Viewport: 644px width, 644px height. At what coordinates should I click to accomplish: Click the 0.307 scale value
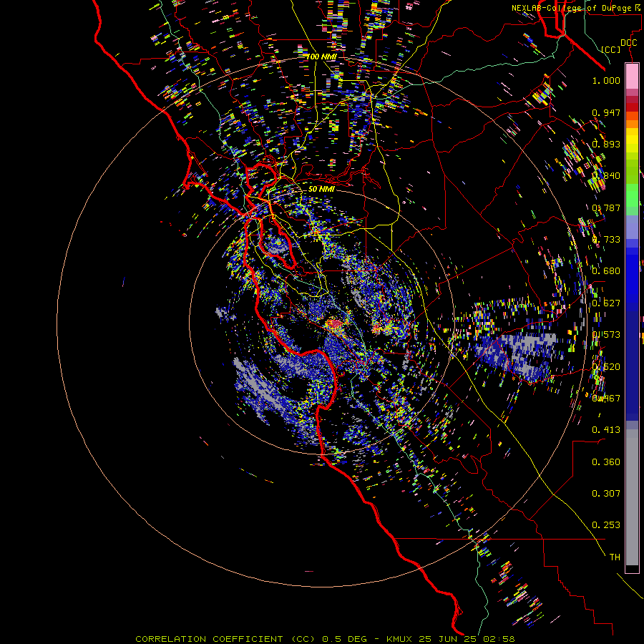(606, 494)
